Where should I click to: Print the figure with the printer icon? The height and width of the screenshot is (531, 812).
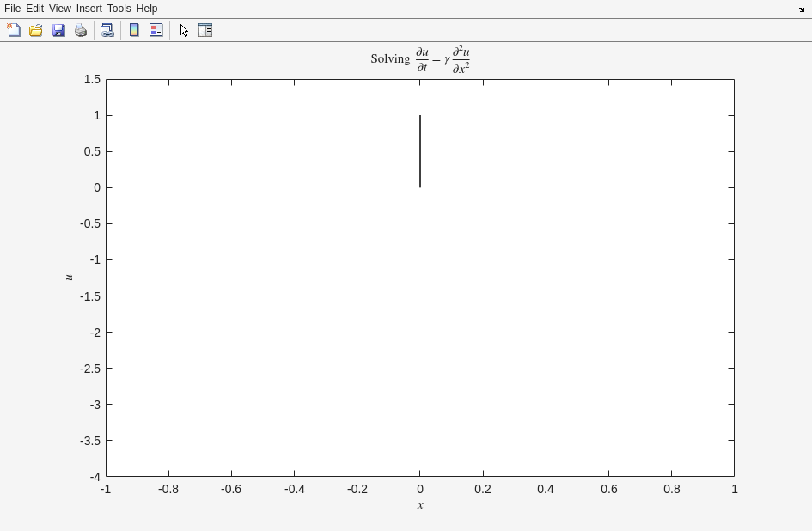81,30
